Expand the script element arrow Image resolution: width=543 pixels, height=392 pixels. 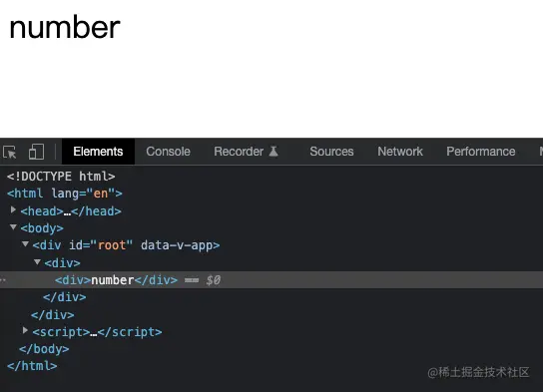25,330
